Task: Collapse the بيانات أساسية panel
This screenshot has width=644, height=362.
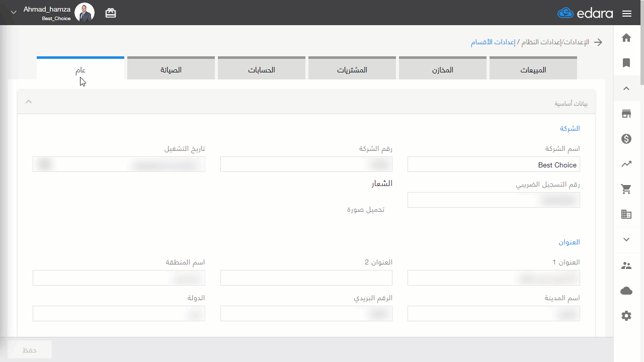Action: click(29, 102)
